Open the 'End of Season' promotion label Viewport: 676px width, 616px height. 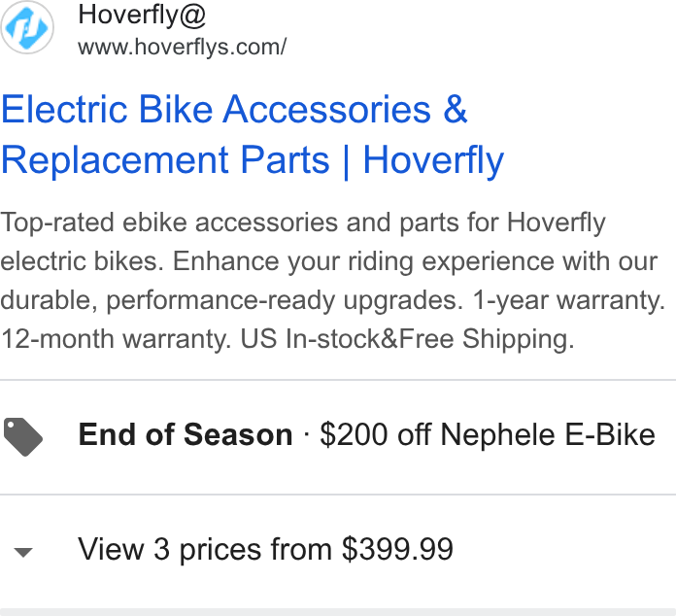[186, 434]
